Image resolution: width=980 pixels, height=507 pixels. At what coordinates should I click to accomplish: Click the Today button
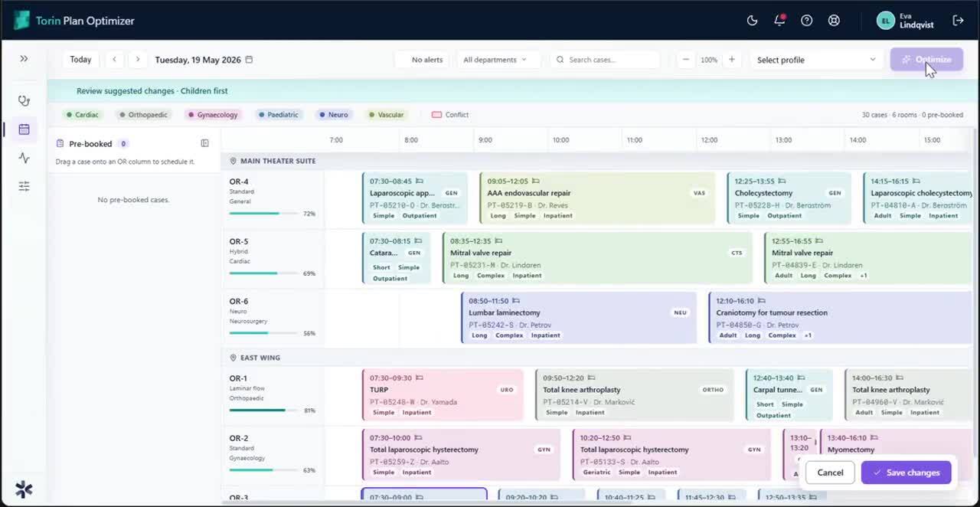[x=80, y=60]
